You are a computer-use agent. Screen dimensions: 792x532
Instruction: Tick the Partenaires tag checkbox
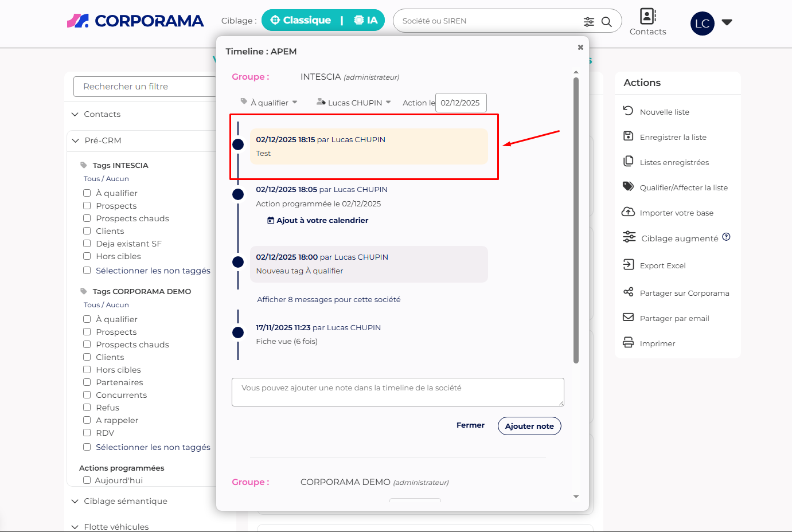[87, 382]
